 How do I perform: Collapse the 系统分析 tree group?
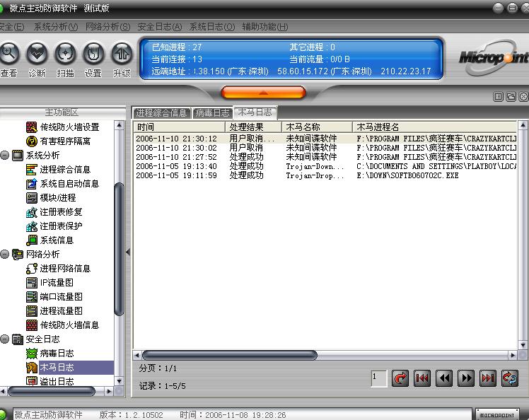pos(4,156)
